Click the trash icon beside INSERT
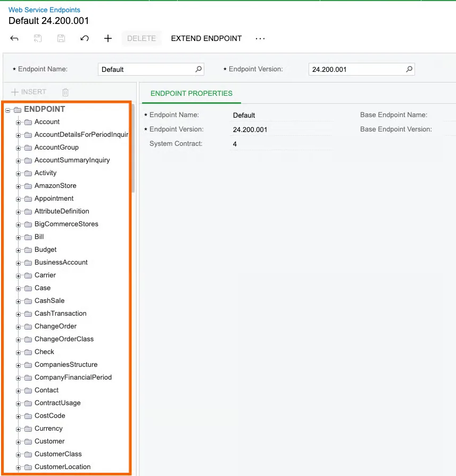The image size is (456, 476). [x=65, y=92]
